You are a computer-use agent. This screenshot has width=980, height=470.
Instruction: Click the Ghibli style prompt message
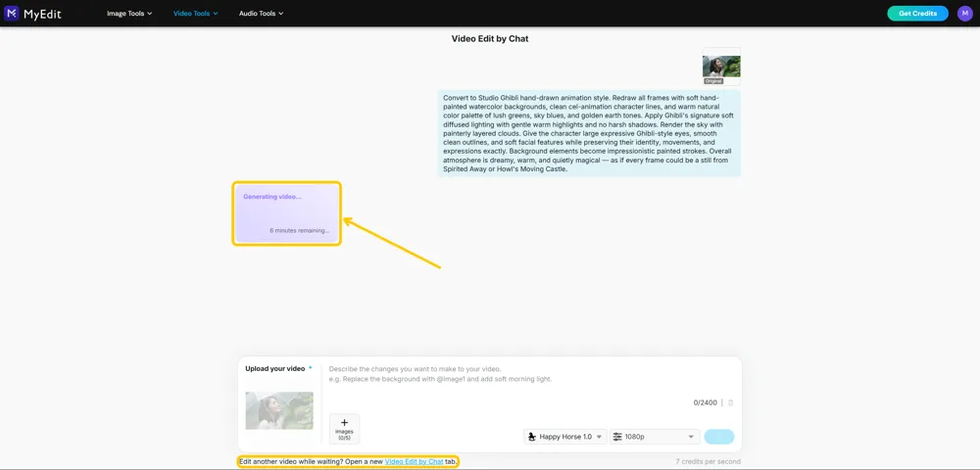(589, 133)
